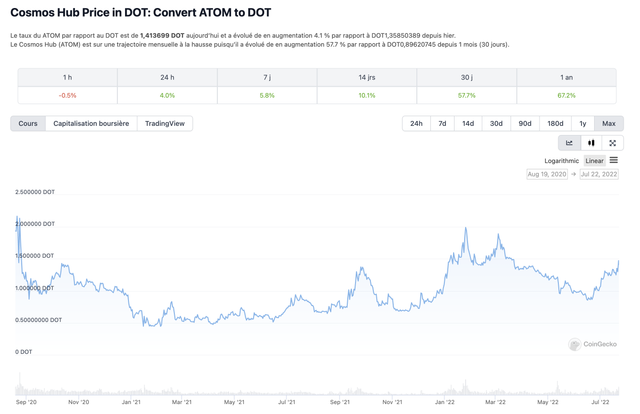Click the page title Cosmos Hub Price in DOT
The height and width of the screenshot is (414, 640).
click(141, 13)
